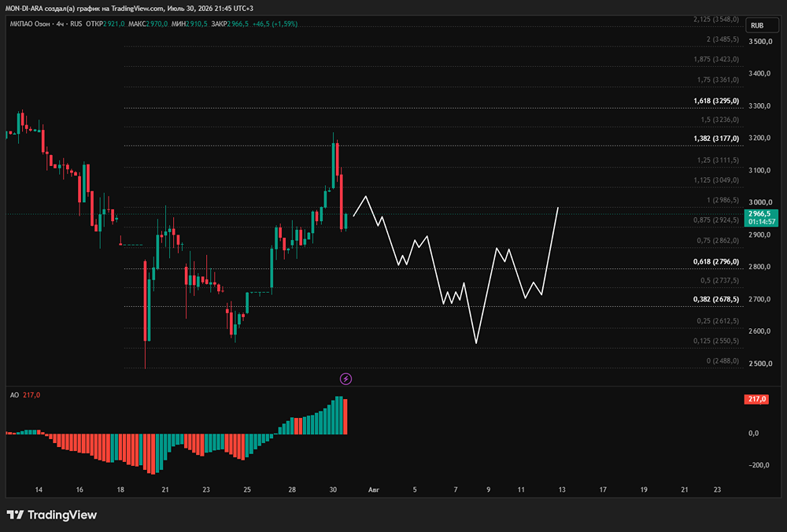787x532 pixels.
Task: Click the Авг month label on time axis
Action: pyautogui.click(x=374, y=490)
